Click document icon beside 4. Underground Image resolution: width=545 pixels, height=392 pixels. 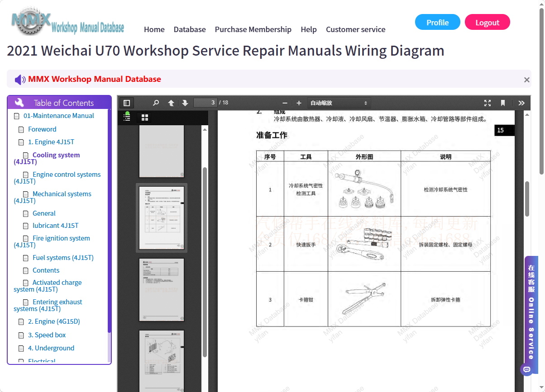[21, 349]
